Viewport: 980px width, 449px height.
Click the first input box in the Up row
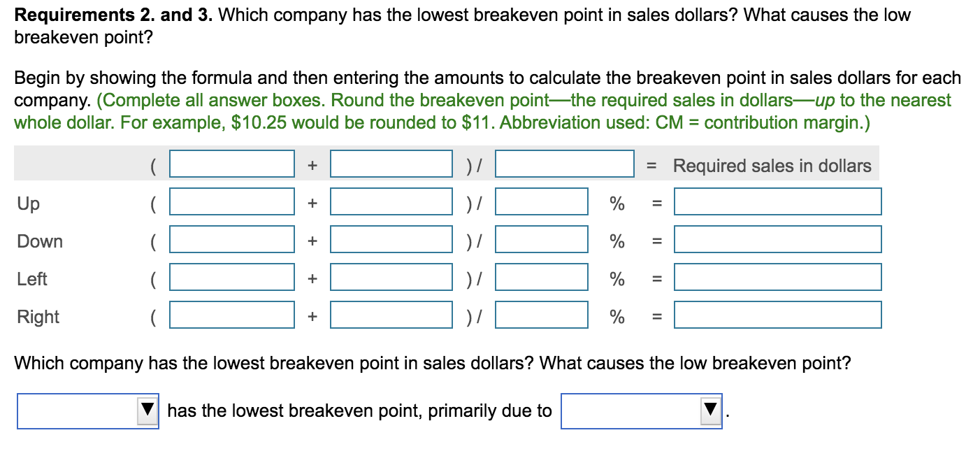pyautogui.click(x=231, y=201)
